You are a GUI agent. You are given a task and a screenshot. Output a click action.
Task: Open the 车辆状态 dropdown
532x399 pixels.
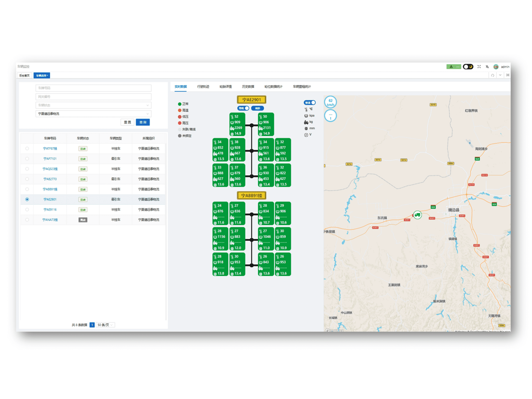(x=93, y=105)
